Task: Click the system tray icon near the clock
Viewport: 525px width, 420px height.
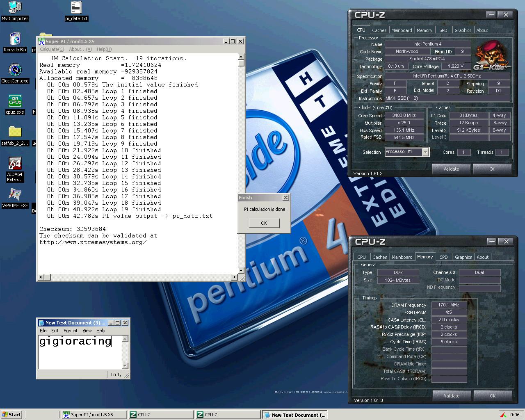Action: (504, 415)
